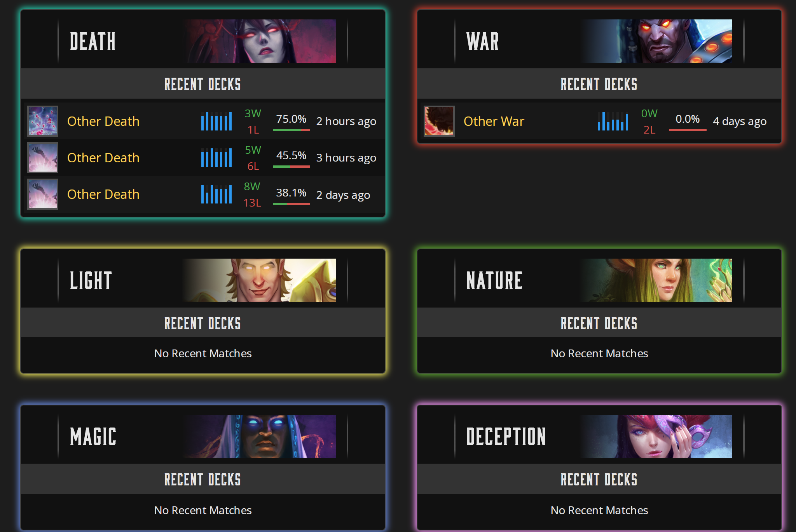This screenshot has width=796, height=532.
Task: Click the Other War deck card icon
Action: click(439, 121)
